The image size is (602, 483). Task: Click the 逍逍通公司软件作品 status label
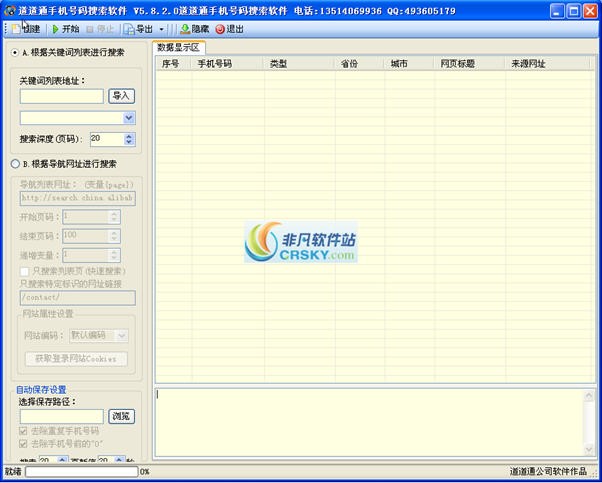(548, 471)
